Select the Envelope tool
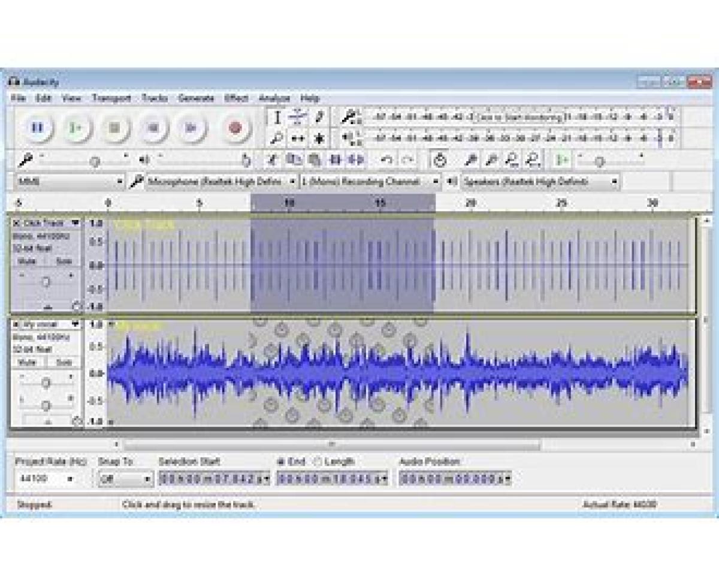The image size is (719, 588). (x=297, y=117)
